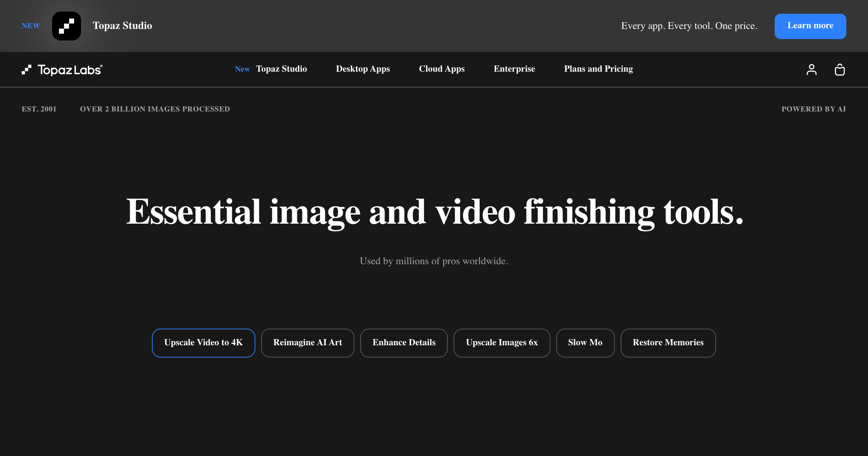868x456 pixels.
Task: Open the Cloud Apps menu
Action: 442,69
